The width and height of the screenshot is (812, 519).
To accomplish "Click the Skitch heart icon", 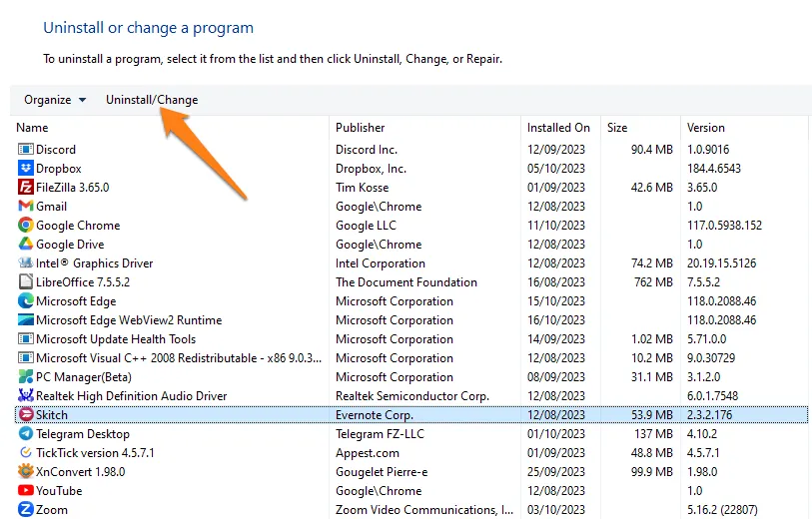I will click(x=25, y=415).
